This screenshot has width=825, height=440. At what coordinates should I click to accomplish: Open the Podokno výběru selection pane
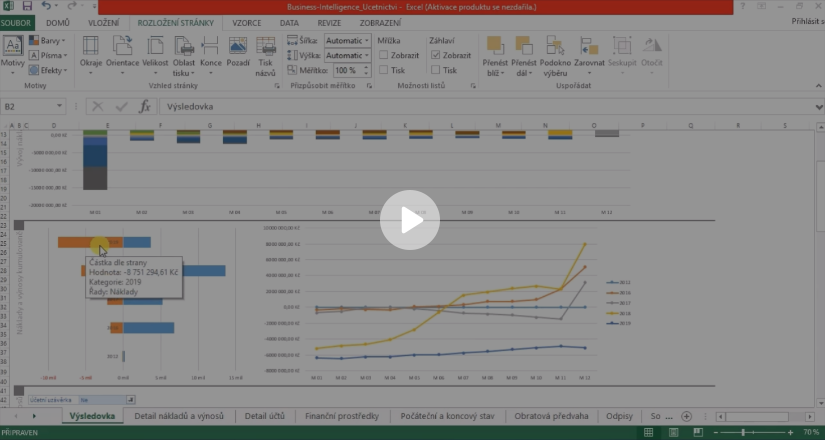[x=556, y=56]
